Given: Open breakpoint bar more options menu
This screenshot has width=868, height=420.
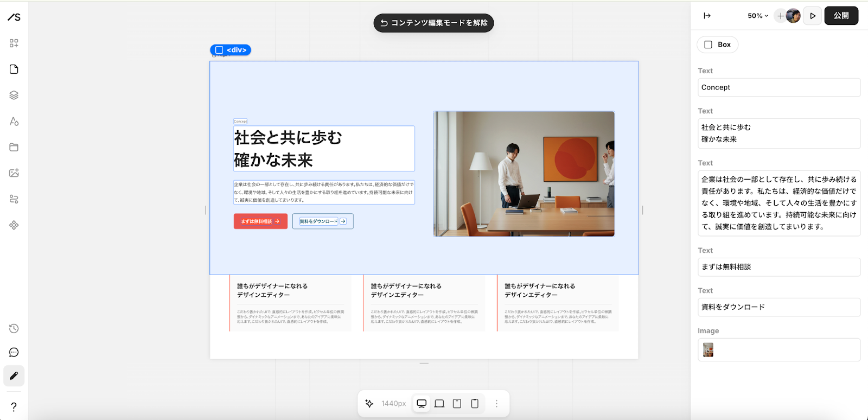Looking at the screenshot, I should coord(496,403).
